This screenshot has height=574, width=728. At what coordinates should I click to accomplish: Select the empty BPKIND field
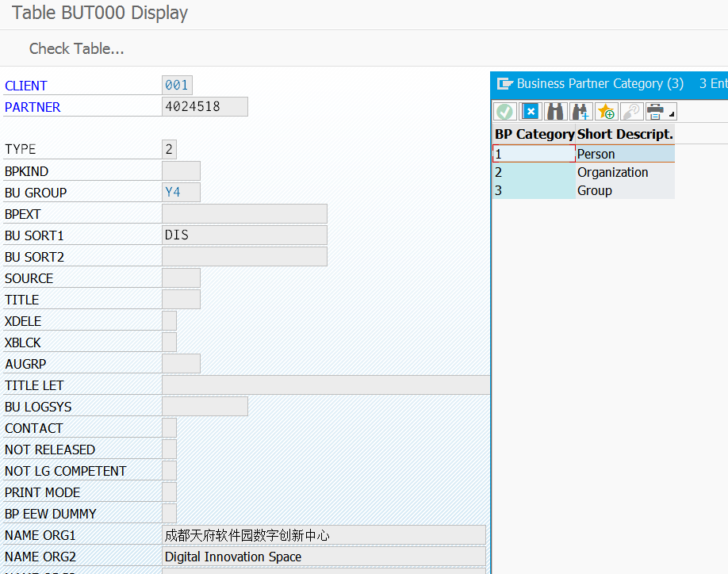pos(181,170)
